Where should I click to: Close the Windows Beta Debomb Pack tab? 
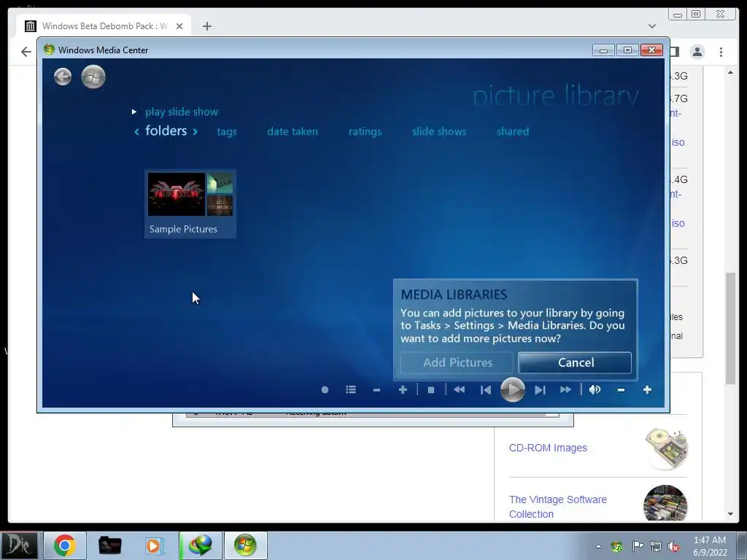pos(179,26)
